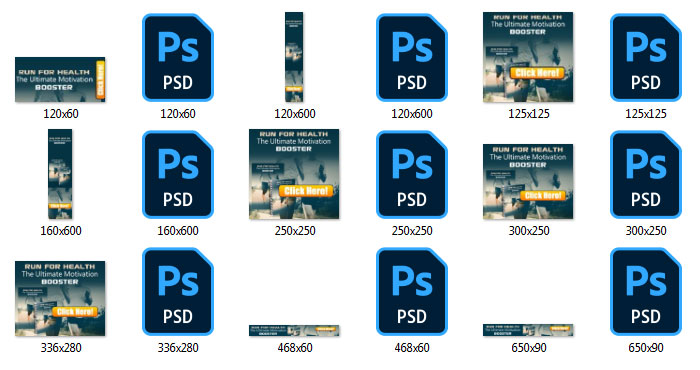Click the 125x125 square banner image thumbnail
The height and width of the screenshot is (370, 700).
pyautogui.click(x=528, y=57)
